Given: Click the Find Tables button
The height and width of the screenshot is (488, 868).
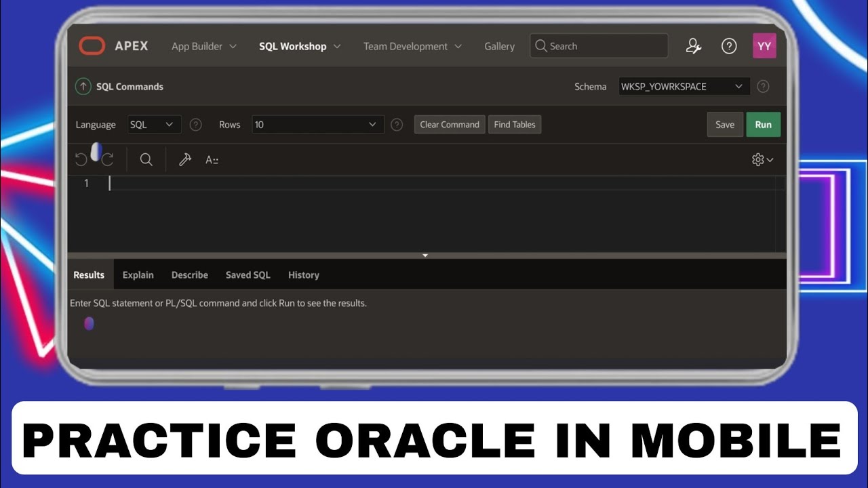Looking at the screenshot, I should [x=515, y=125].
